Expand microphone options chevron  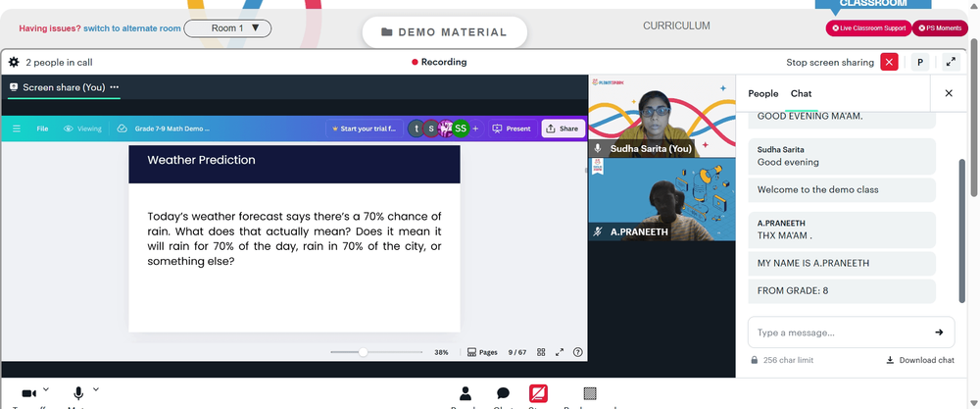coord(96,389)
